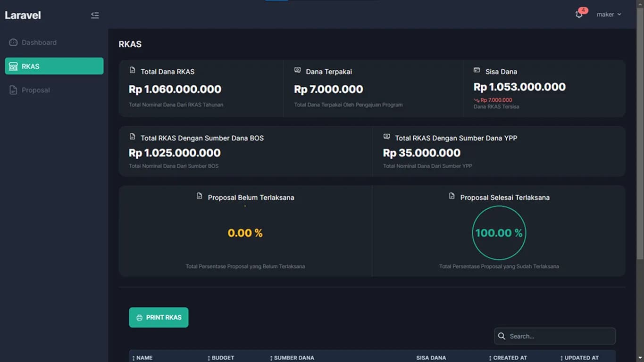
Task: Click the notification bell icon
Action: (579, 15)
